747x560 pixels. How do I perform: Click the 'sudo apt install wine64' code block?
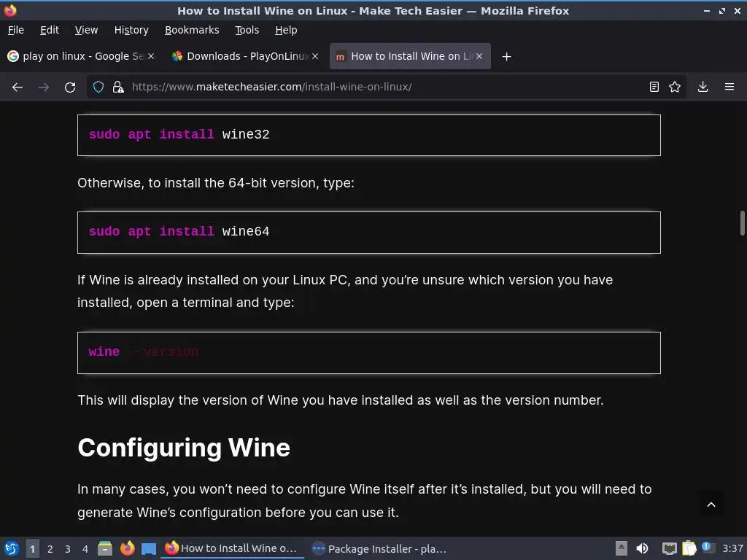[x=368, y=233]
